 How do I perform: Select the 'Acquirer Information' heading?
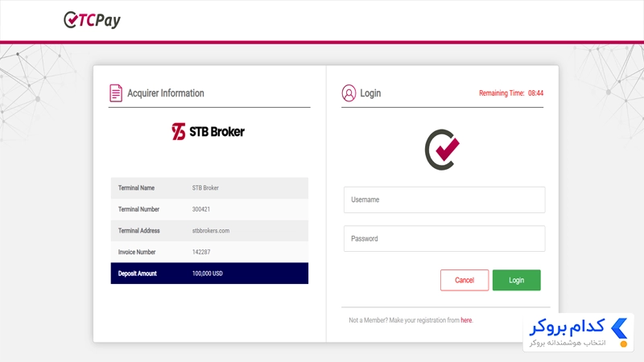pos(166,93)
